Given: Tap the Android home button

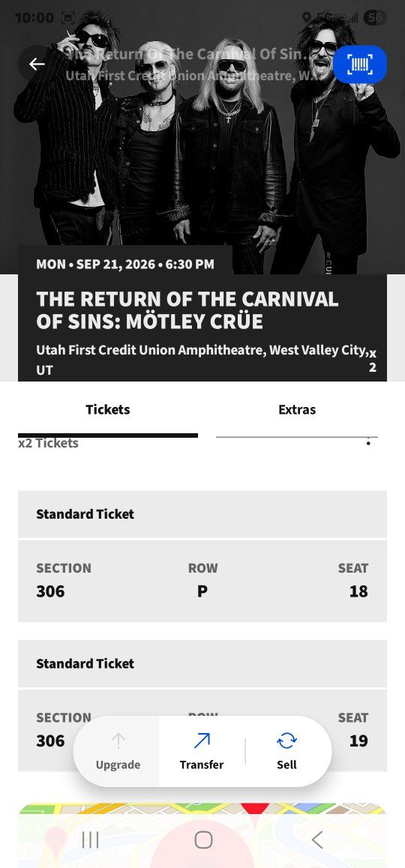Looking at the screenshot, I should [203, 840].
